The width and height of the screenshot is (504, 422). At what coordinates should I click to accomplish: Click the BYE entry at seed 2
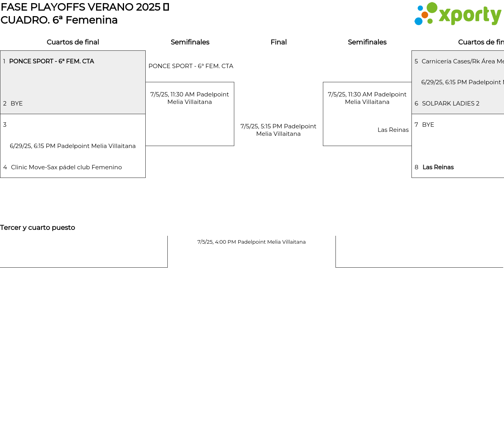pos(17,104)
